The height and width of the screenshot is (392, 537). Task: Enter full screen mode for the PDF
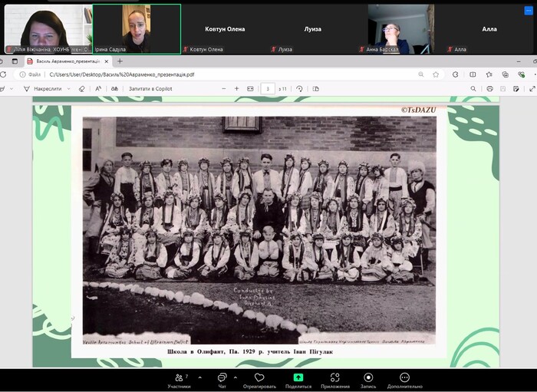pyautogui.click(x=532, y=89)
